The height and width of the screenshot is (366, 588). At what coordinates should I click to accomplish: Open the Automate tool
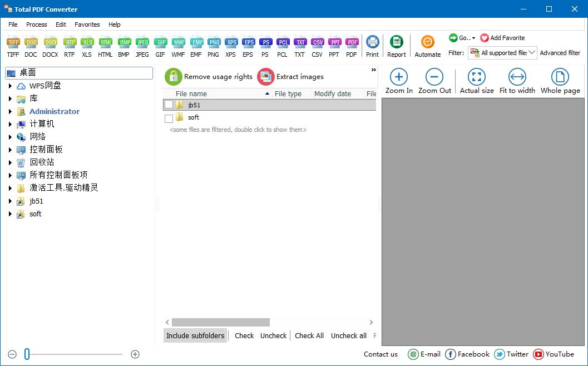click(x=427, y=47)
